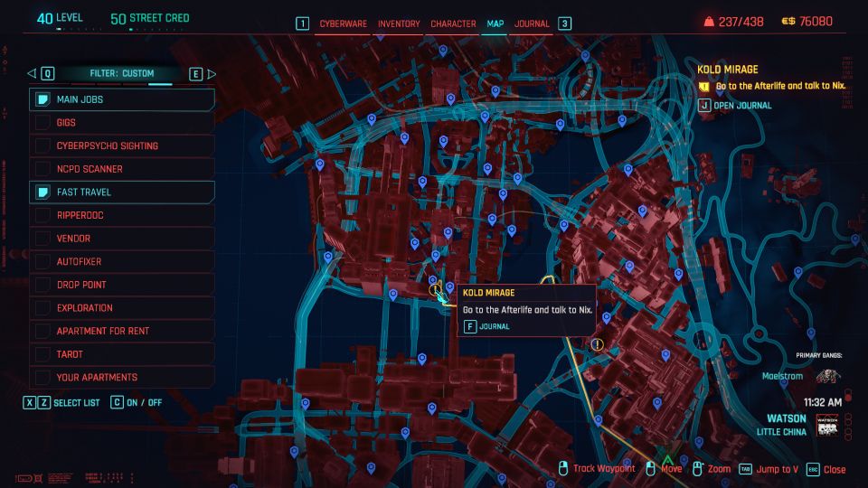Select the Map tab
This screenshot has height=488, width=868.
pyautogui.click(x=495, y=23)
